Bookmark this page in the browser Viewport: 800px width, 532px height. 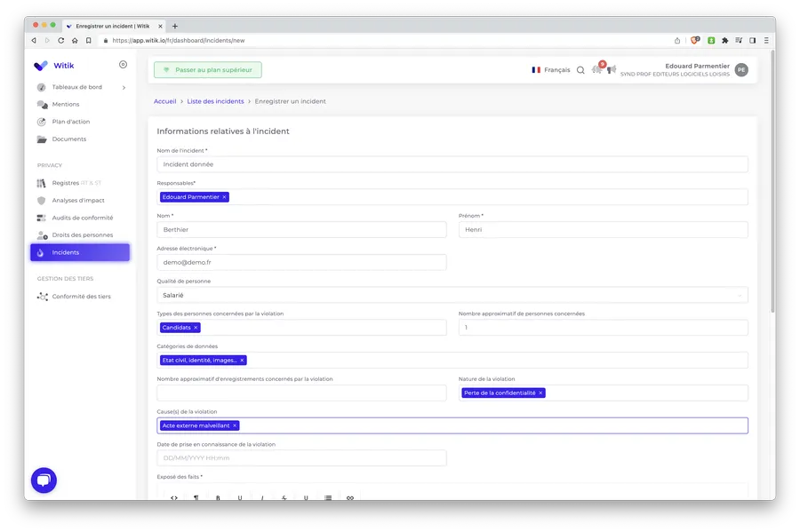[x=88, y=40]
